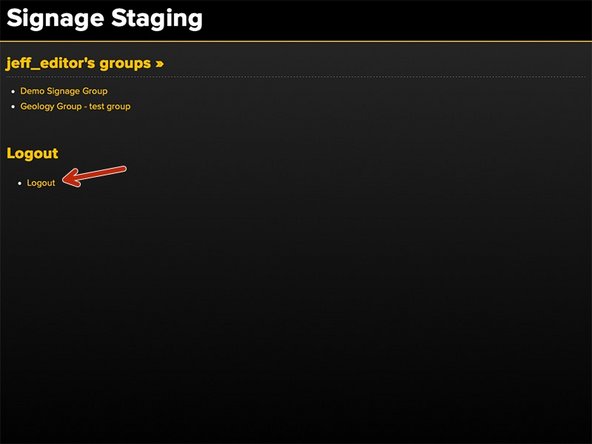Click the bullet beside Geology Group

click(13, 107)
